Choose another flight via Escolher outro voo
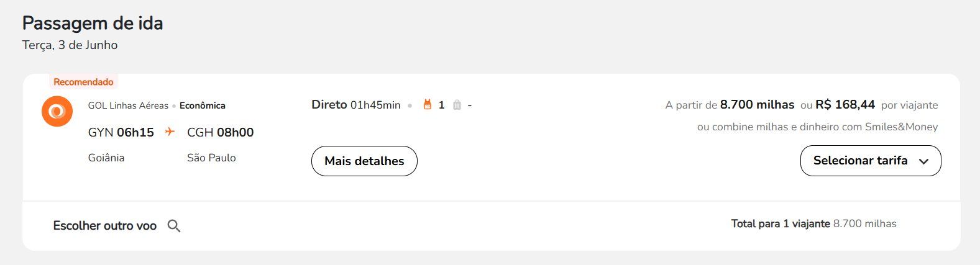This screenshot has height=265, width=980. click(104, 226)
